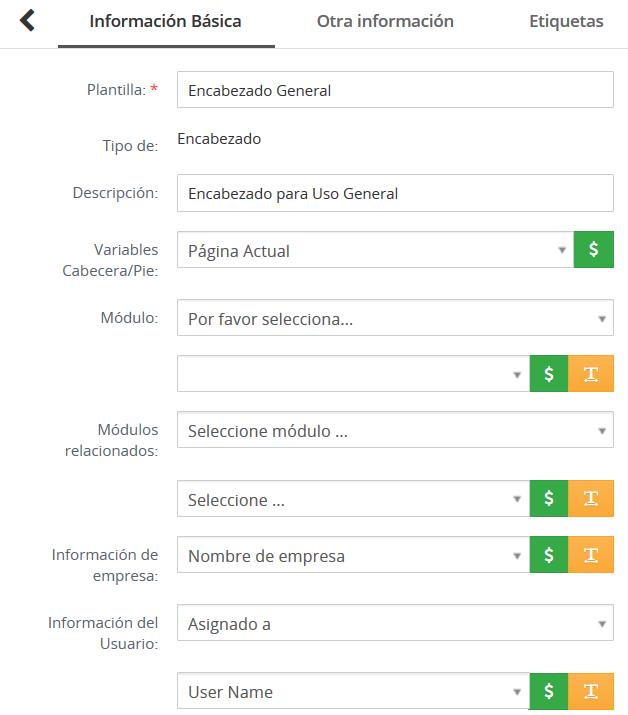Insert User Name variable via dollar icon

pyautogui.click(x=549, y=691)
